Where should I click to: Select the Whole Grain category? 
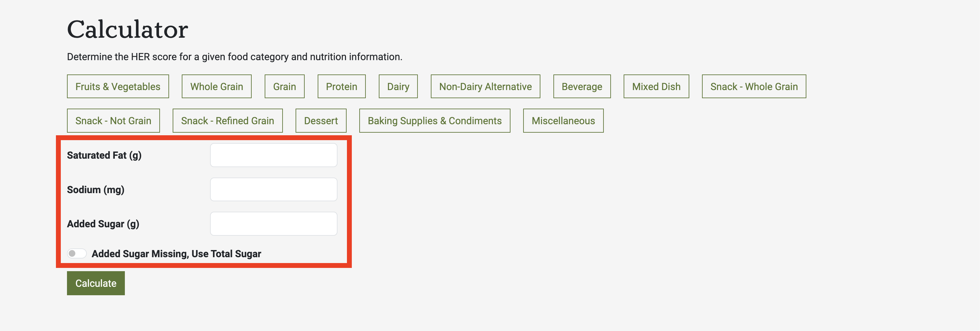(216, 86)
